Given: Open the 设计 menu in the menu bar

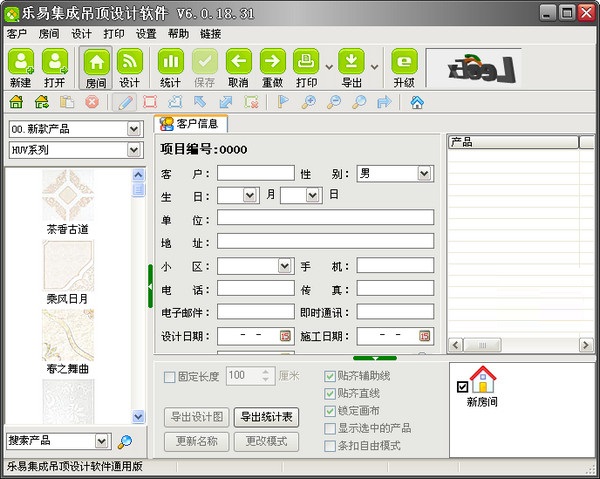Looking at the screenshot, I should click(x=81, y=34).
